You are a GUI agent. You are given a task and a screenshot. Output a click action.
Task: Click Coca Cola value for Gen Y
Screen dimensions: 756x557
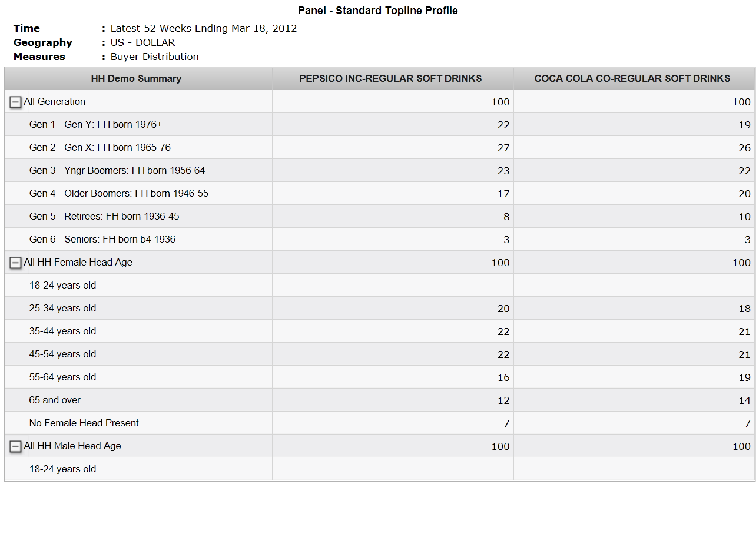tap(745, 125)
